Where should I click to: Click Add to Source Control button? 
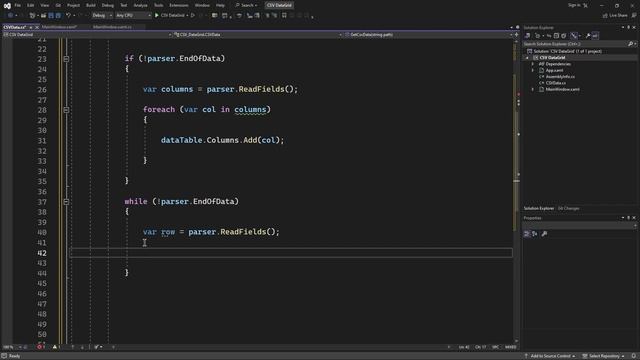coord(550,356)
